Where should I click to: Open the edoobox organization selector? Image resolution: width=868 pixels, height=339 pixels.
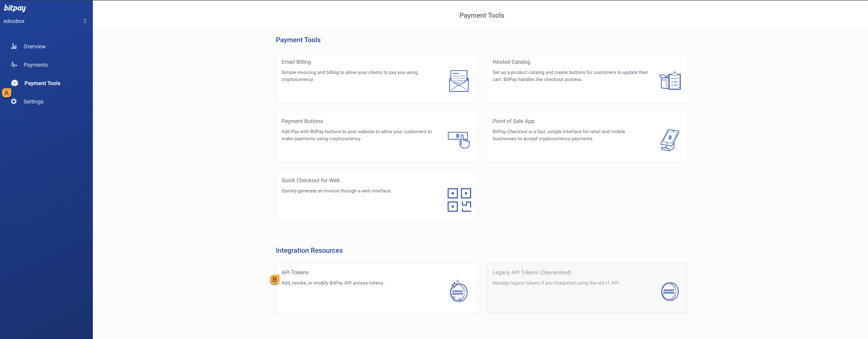click(14, 21)
